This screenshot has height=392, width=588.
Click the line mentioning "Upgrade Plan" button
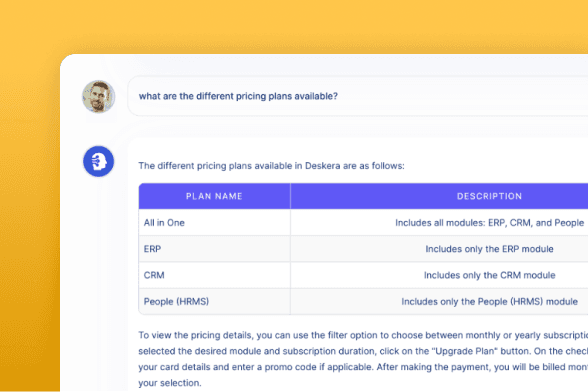(363, 351)
